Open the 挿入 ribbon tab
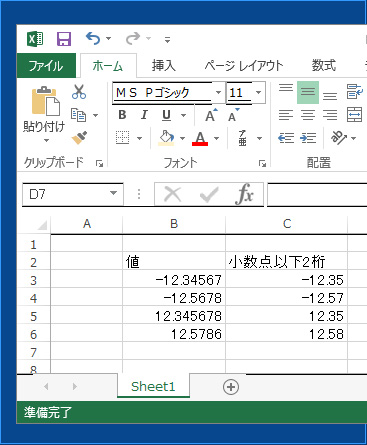 click(x=163, y=65)
